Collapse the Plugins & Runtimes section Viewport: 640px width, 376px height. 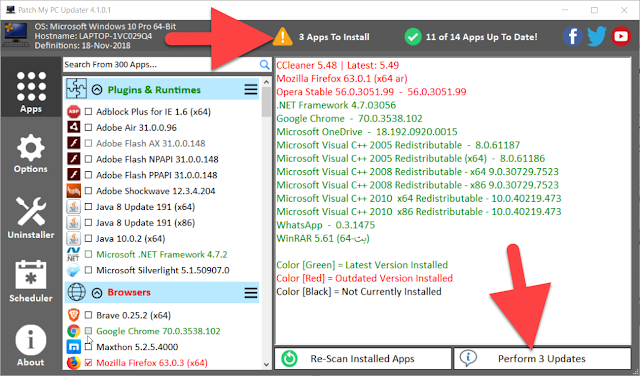tap(97, 89)
